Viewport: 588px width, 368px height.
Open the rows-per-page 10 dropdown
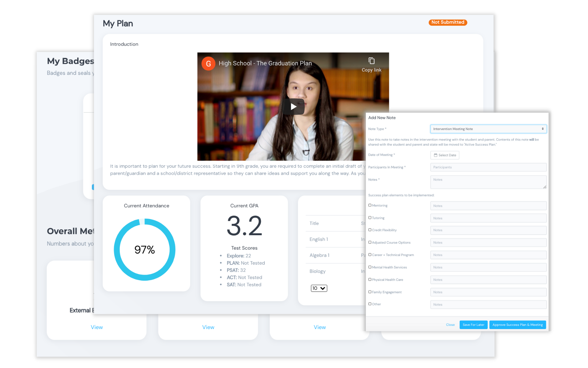coord(319,288)
